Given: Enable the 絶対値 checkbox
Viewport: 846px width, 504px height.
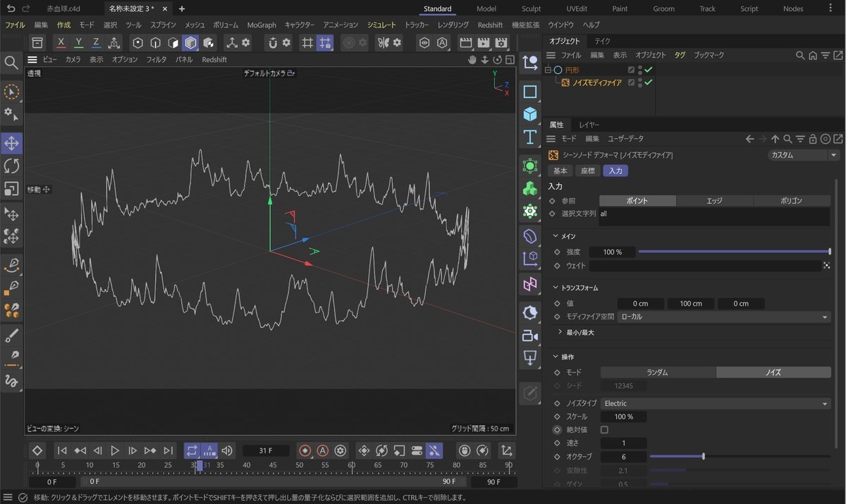Looking at the screenshot, I should point(604,429).
